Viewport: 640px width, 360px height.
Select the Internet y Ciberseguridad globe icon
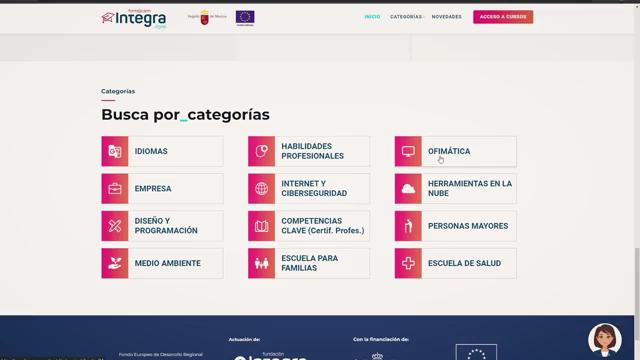(261, 189)
